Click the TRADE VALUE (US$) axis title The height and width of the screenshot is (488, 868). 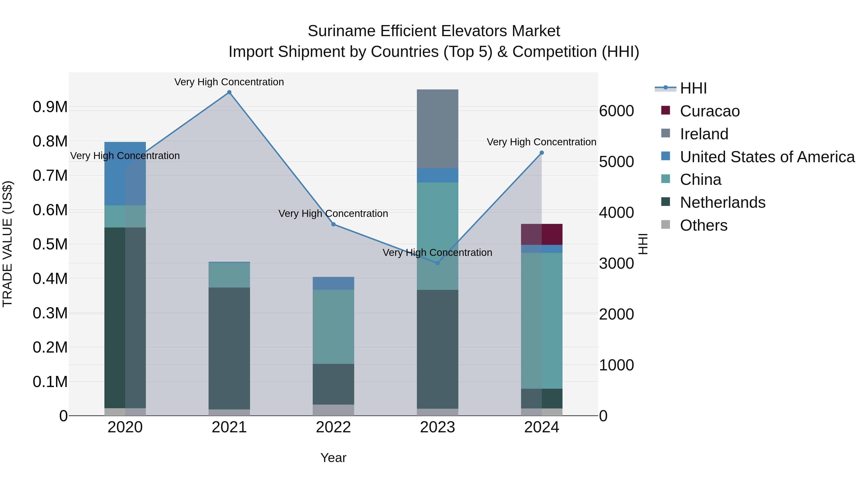click(x=7, y=244)
